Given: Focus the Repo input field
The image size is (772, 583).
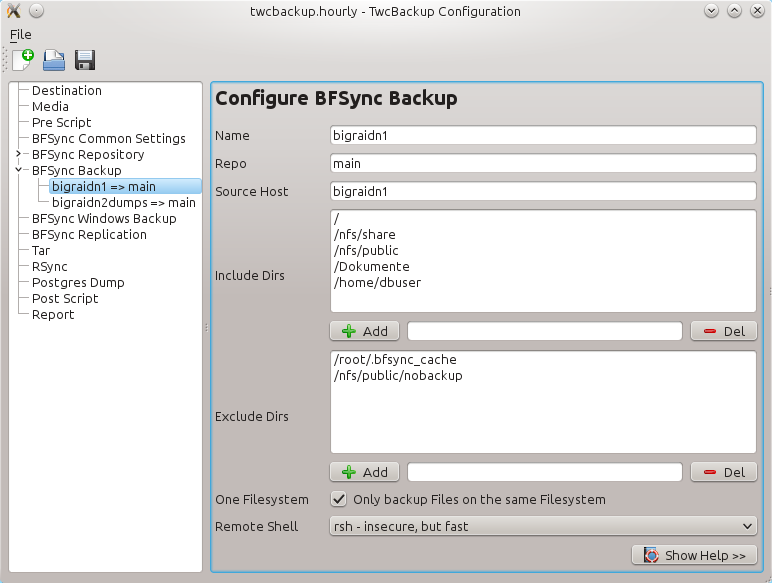Looking at the screenshot, I should (543, 163).
